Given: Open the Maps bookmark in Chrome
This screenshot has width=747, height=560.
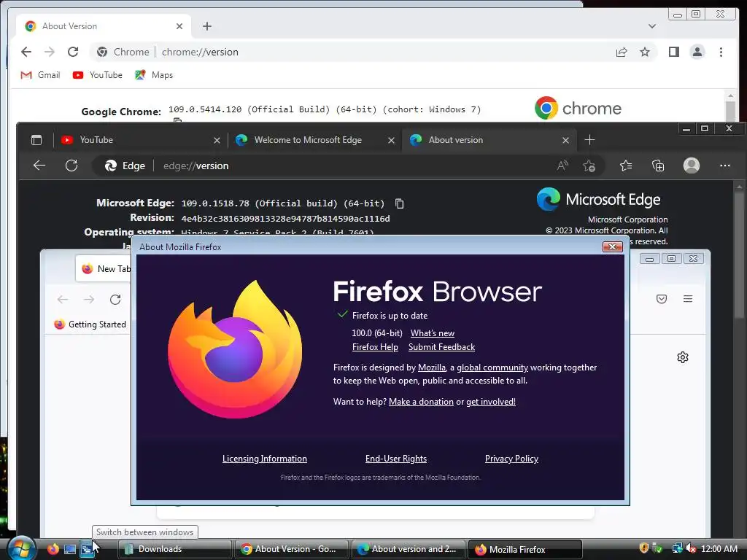Looking at the screenshot, I should click(154, 75).
